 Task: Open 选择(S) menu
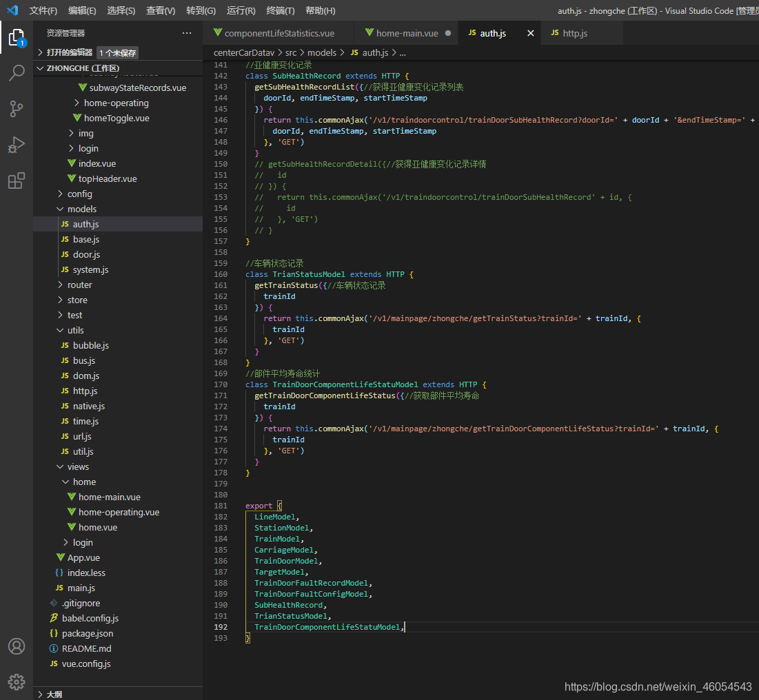[x=121, y=10]
